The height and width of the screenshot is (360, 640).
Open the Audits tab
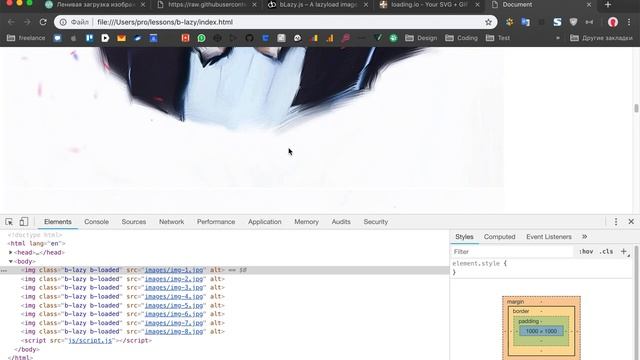tap(341, 222)
